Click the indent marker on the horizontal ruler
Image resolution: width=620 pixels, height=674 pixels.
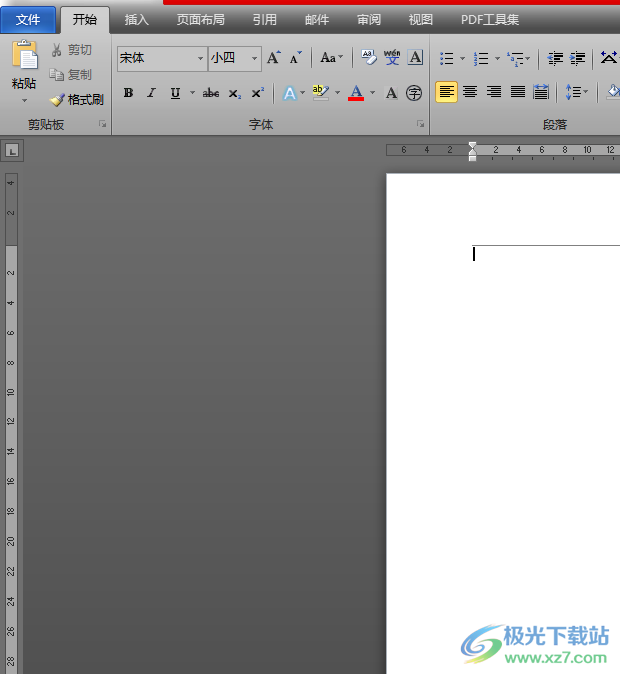(x=473, y=152)
